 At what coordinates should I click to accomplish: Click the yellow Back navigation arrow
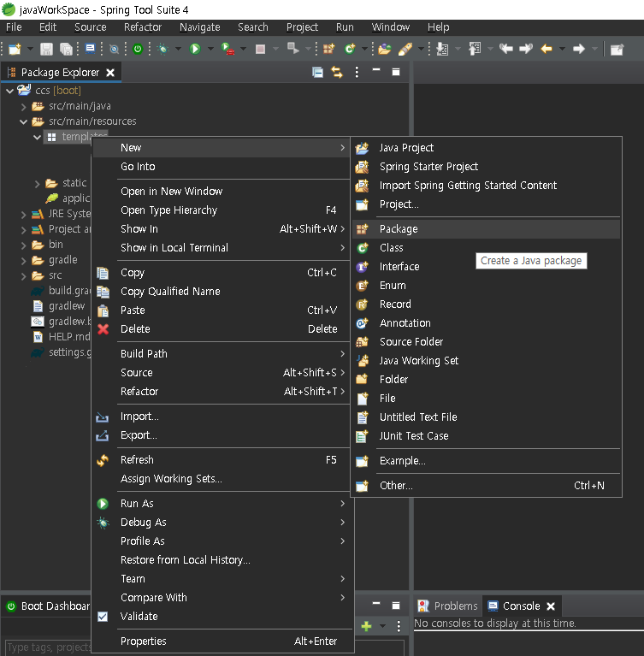[x=547, y=49]
